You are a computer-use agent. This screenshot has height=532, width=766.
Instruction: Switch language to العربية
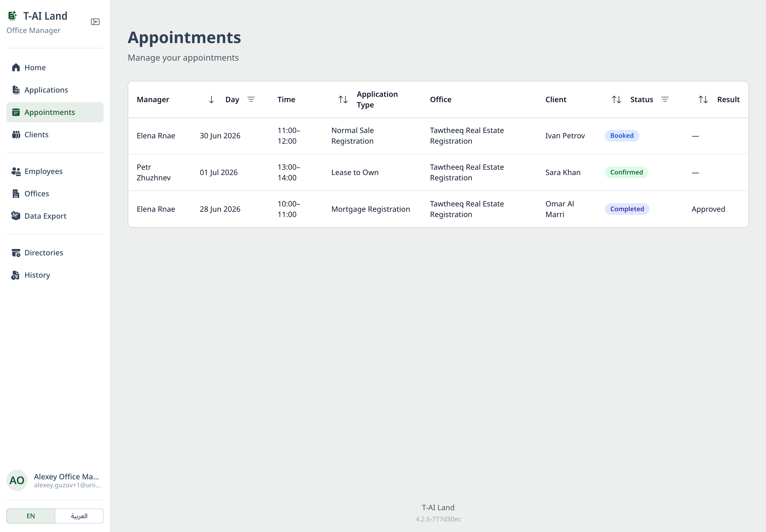click(x=79, y=516)
